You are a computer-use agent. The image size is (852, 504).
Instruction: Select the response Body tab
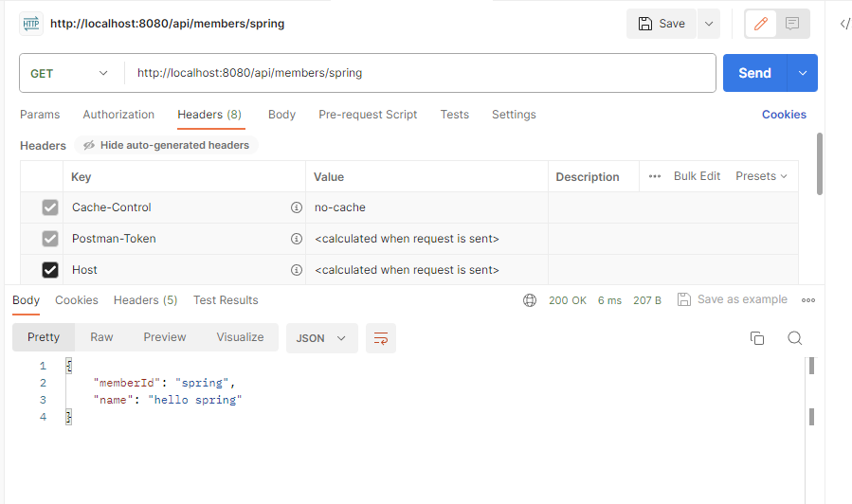(27, 300)
